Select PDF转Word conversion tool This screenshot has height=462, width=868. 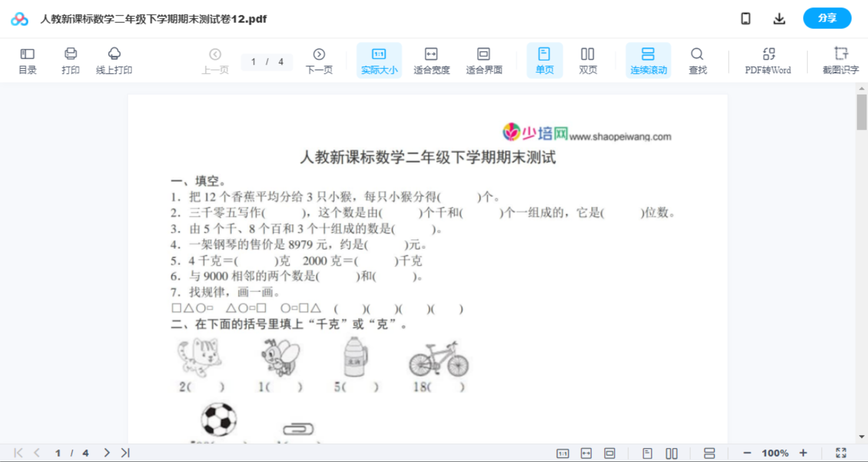pos(767,60)
